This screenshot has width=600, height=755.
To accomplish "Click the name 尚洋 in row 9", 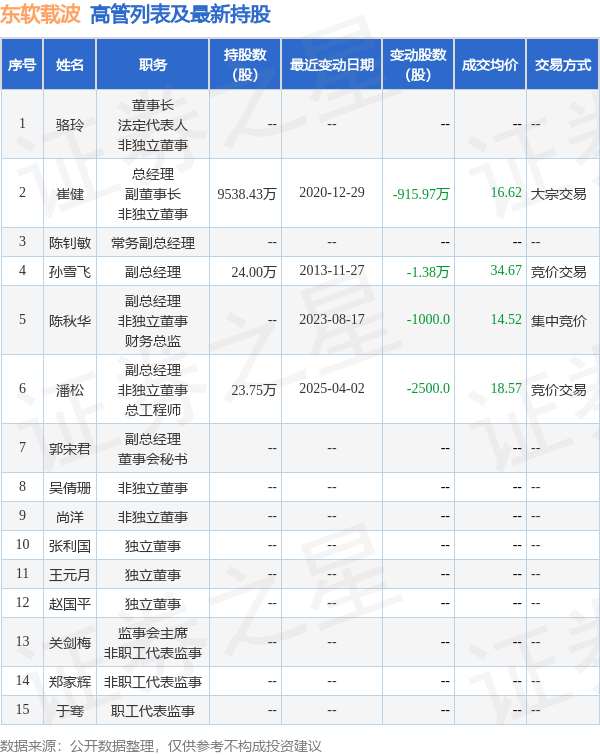I will [70, 517].
